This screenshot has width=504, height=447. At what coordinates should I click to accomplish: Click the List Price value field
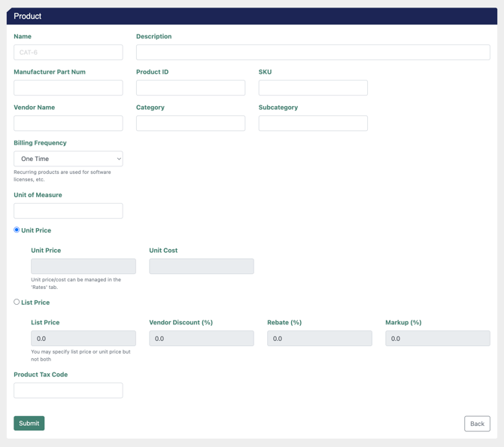[83, 339]
